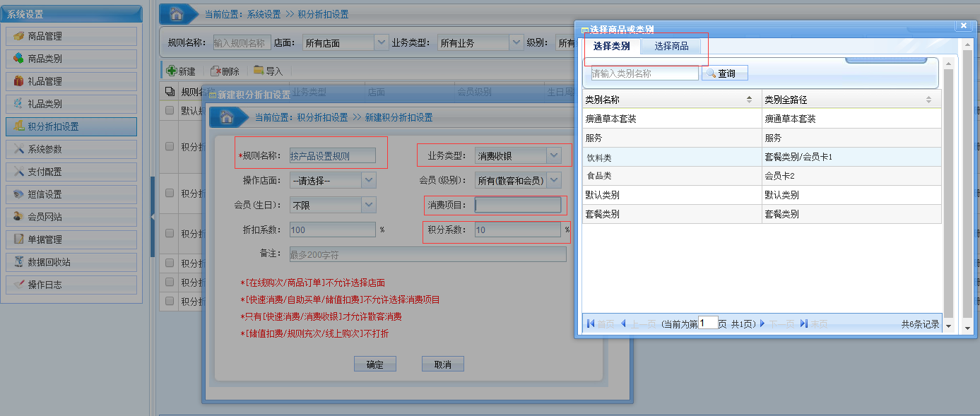The width and height of the screenshot is (980, 416).
Task: Toggle the select-all checkbox in rules table header
Action: 169,92
